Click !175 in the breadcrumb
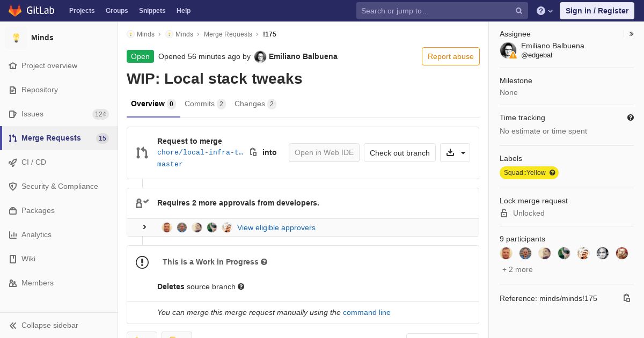Screen dimensions: 644x338 click(269, 34)
